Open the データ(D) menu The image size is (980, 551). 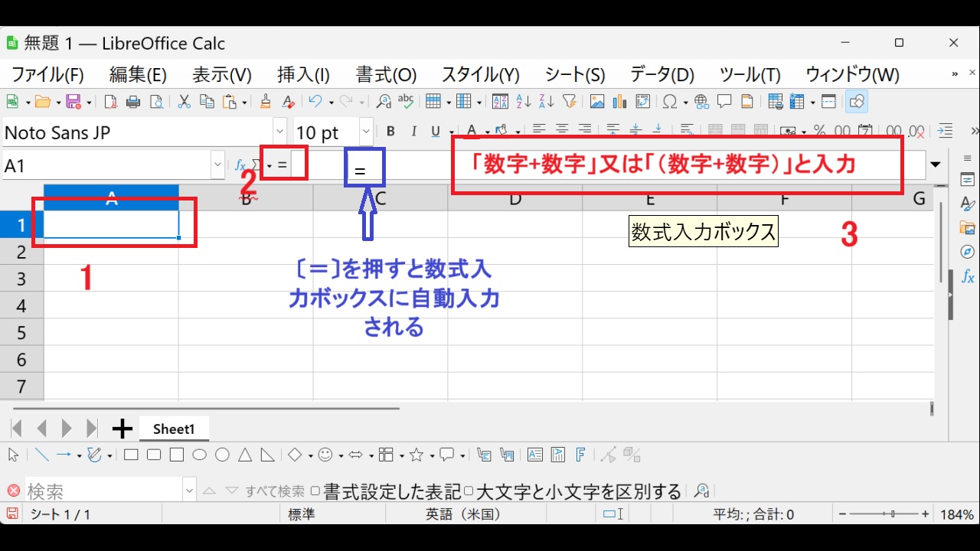point(660,74)
